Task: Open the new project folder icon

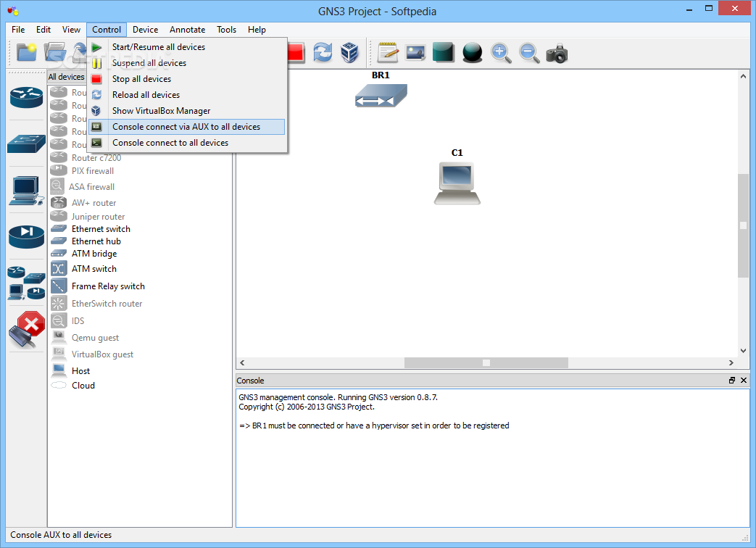Action: 27,52
